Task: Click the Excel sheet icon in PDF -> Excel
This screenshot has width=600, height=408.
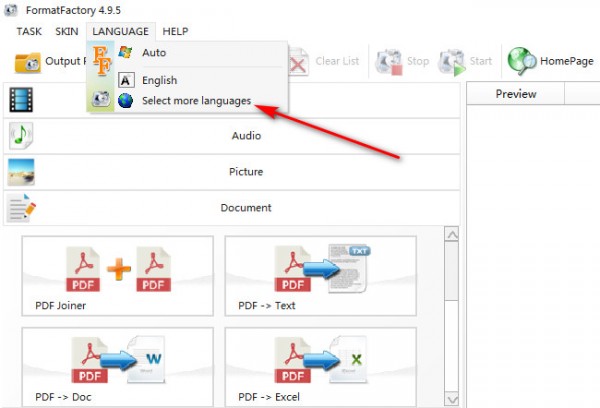Action: (349, 359)
